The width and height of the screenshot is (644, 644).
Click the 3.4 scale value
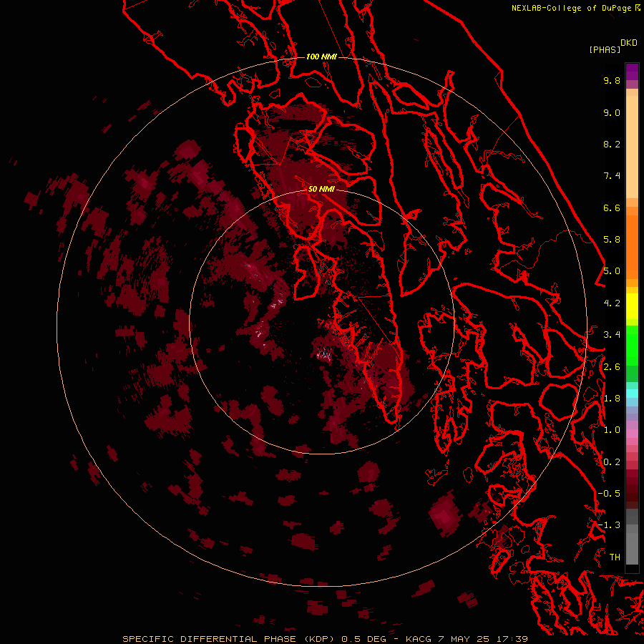tap(612, 335)
